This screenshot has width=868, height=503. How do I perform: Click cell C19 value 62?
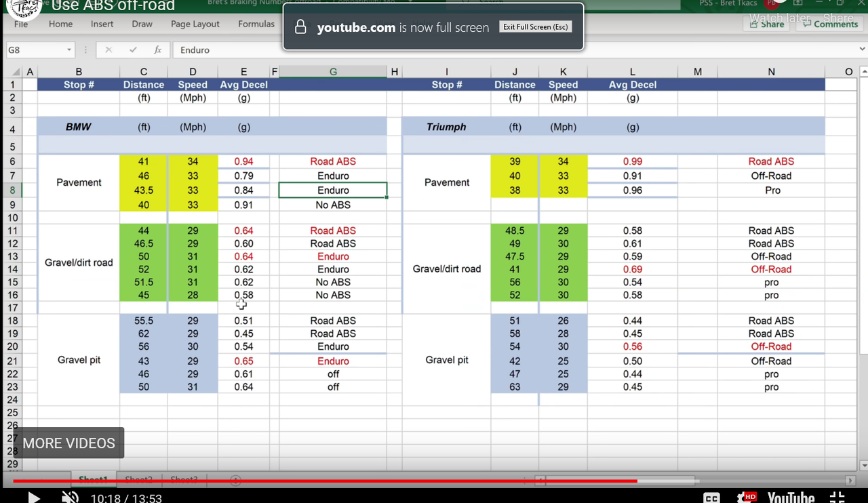pos(144,334)
